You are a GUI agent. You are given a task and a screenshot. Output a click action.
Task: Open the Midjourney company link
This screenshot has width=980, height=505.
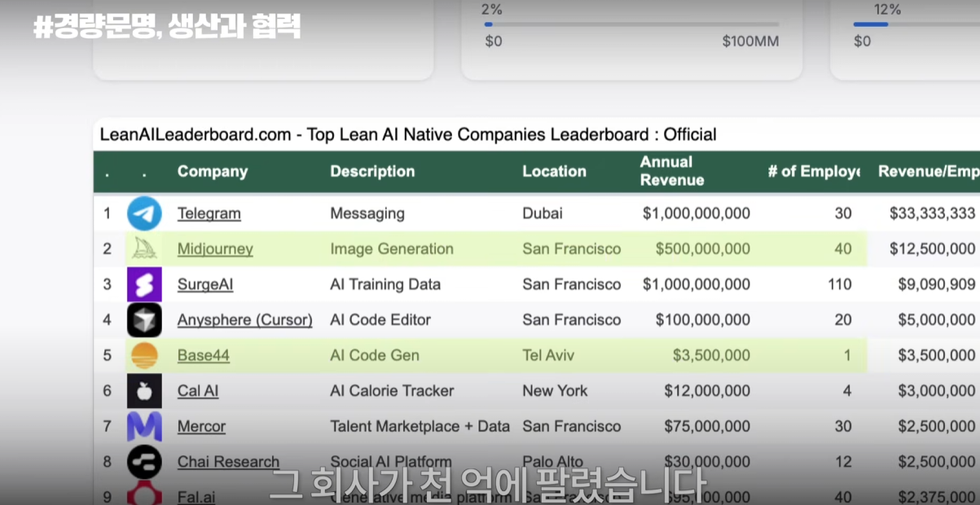point(215,249)
